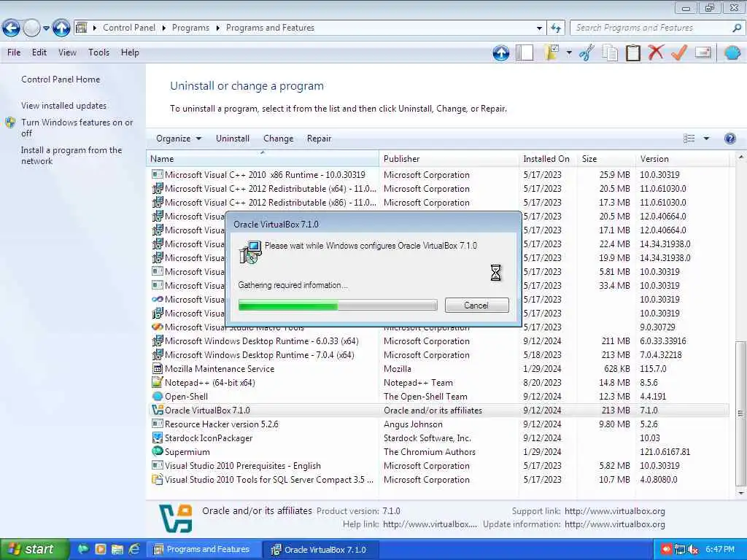Click the red X Delete toolbar icon
The width and height of the screenshot is (747, 560).
coord(656,52)
